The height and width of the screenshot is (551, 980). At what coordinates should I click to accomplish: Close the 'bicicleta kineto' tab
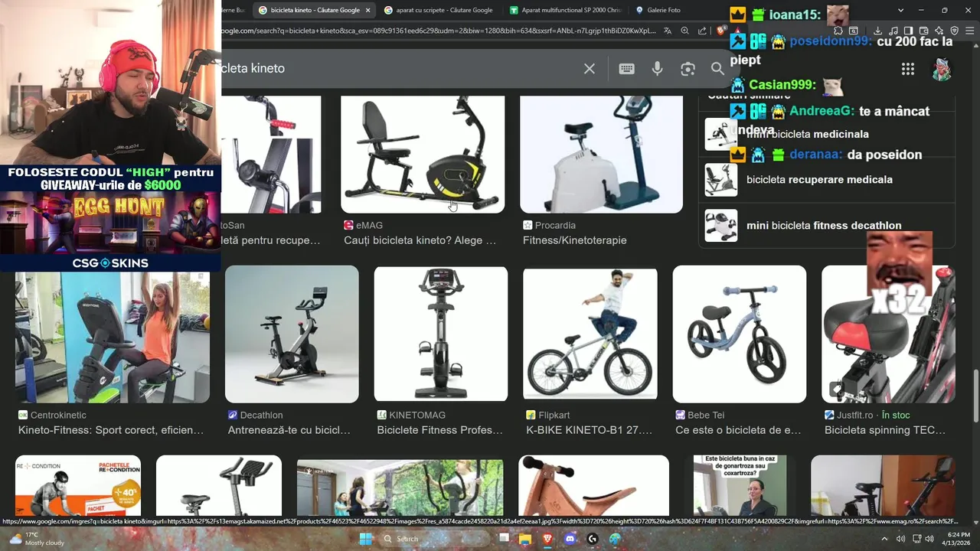tap(367, 10)
